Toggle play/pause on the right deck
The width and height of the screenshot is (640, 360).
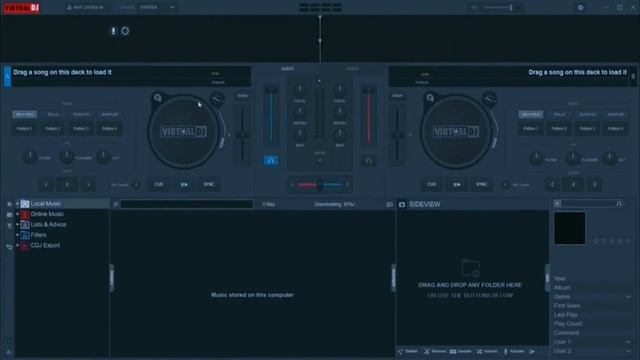457,184
